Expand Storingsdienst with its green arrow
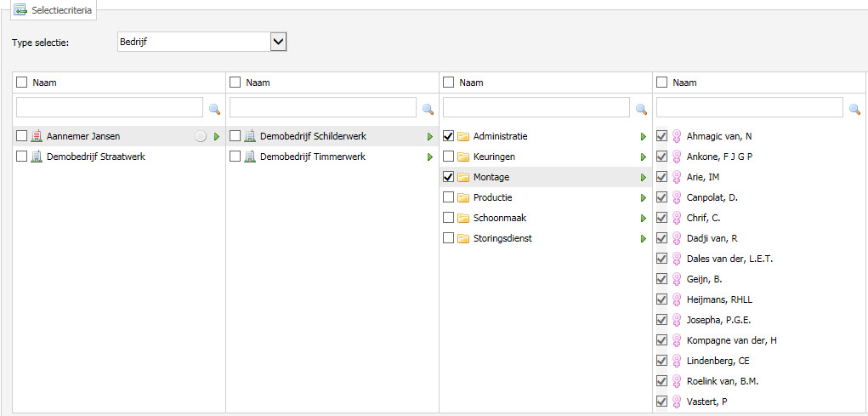Screen dimensions: 868x416 (644, 238)
